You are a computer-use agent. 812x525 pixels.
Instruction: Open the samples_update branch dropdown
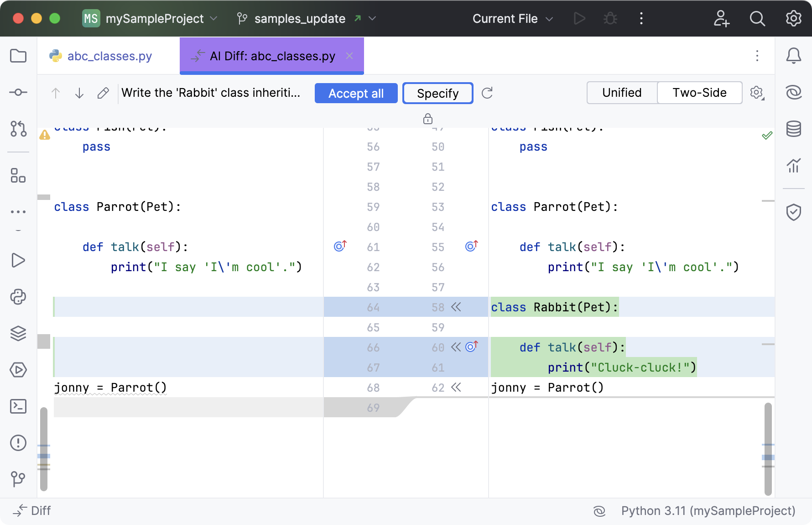pyautogui.click(x=307, y=18)
